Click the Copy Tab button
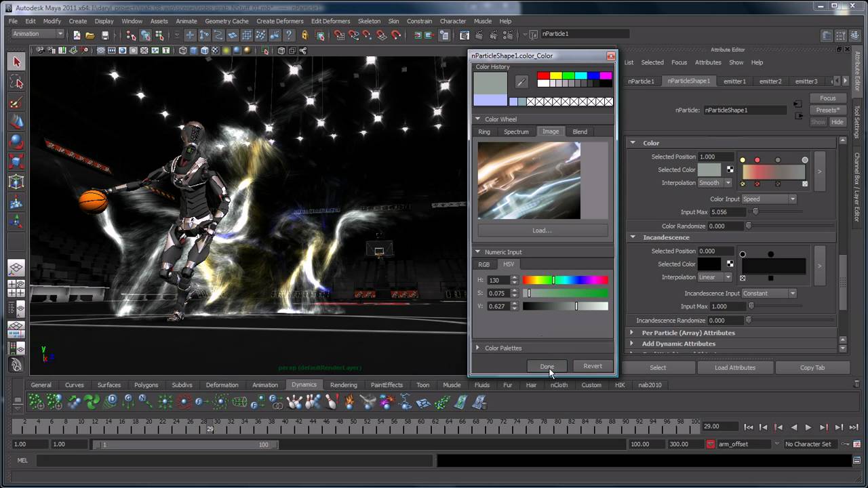Screen dimensions: 868x488 (812, 367)
